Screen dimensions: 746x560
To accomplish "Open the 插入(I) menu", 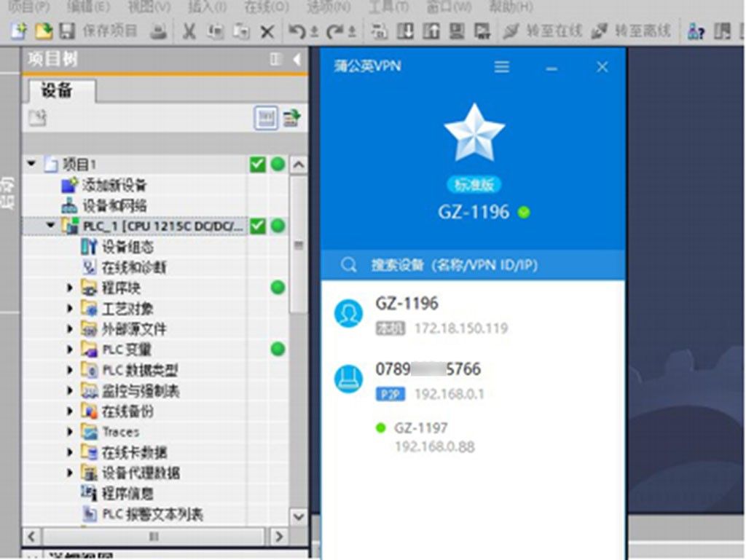I will 208,7.
